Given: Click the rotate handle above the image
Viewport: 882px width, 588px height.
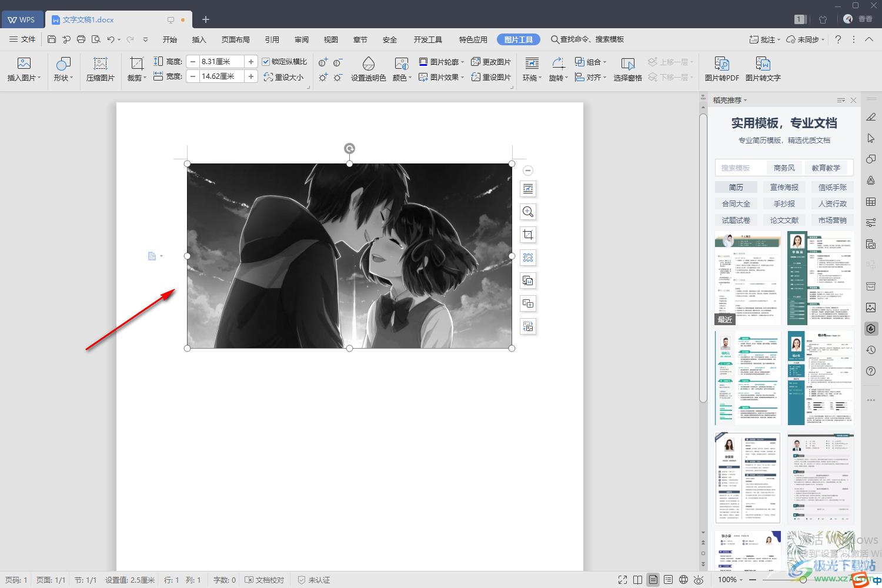Looking at the screenshot, I should [x=349, y=149].
